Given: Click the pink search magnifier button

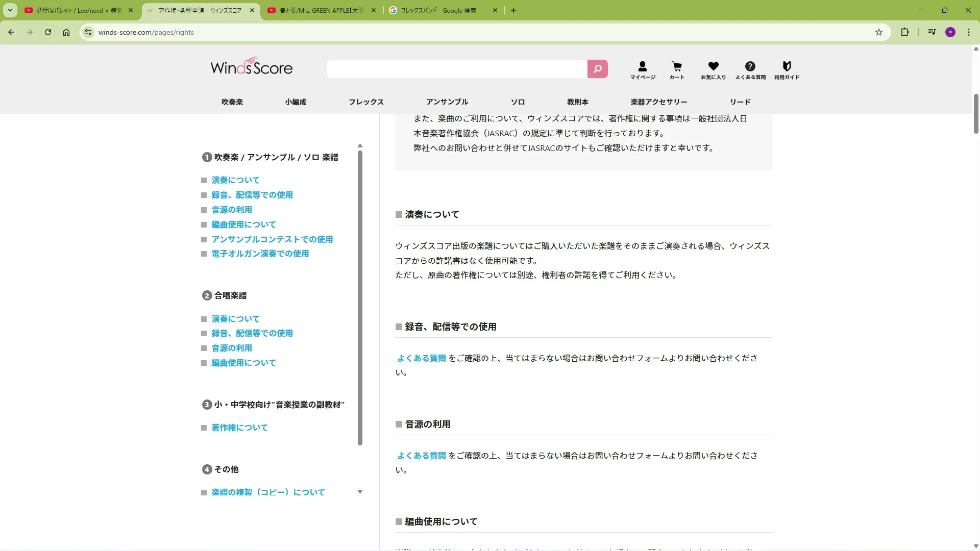Looking at the screenshot, I should (597, 69).
